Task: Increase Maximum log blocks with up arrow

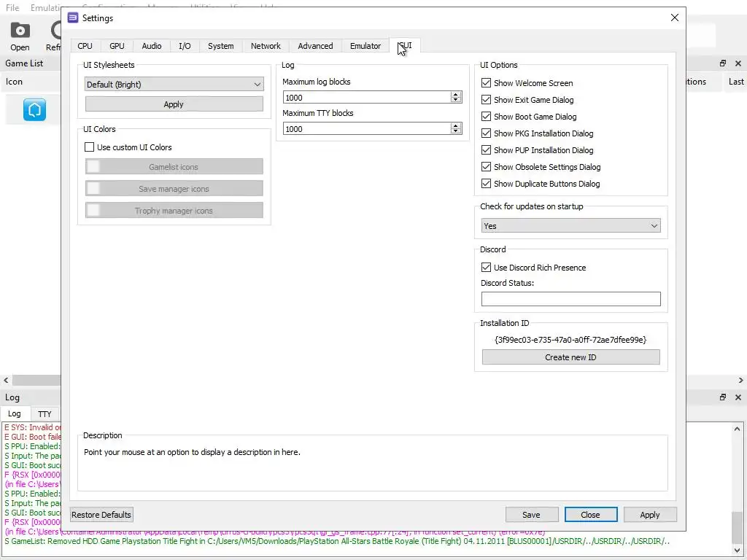Action: tap(456, 94)
